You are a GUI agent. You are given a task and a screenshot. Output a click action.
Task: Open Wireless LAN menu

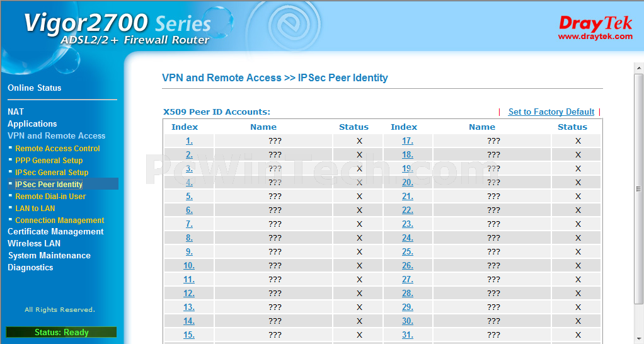[33, 243]
